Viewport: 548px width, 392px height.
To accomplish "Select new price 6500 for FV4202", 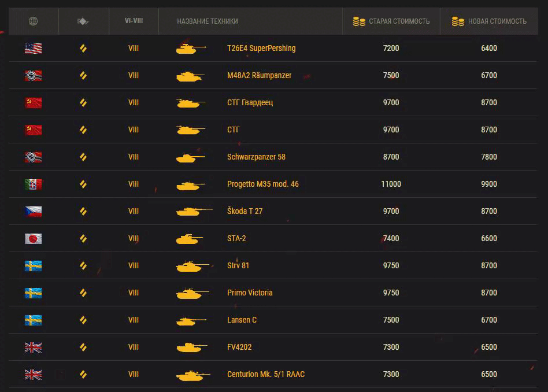I will 489,347.
